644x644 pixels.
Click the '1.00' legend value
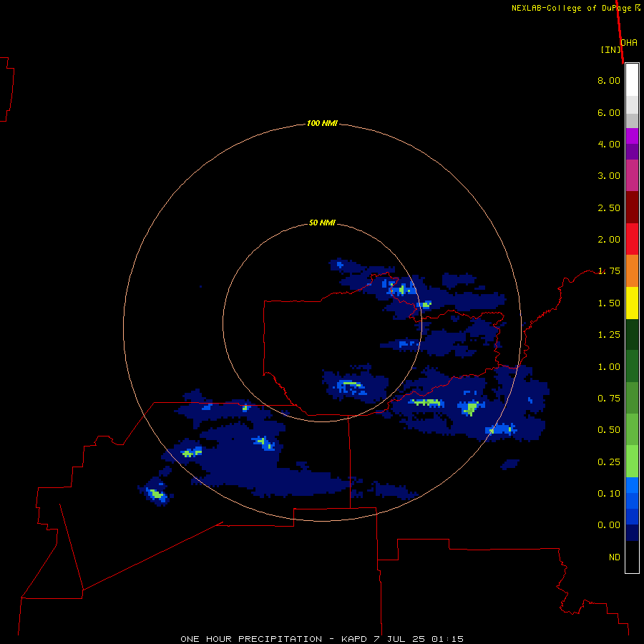(609, 367)
